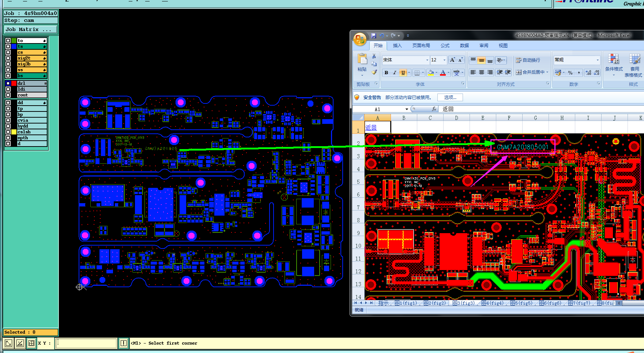644x353 pixels.
Task: Open the font name dropdown
Action: coord(427,60)
